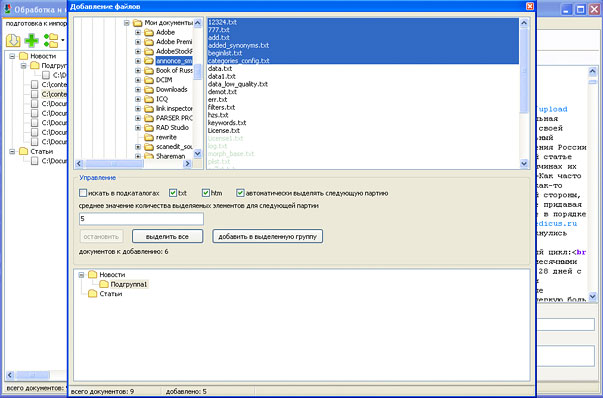Screen dimensions: 603x398
Task: Click the 'выделить все' button
Action: coord(167,236)
